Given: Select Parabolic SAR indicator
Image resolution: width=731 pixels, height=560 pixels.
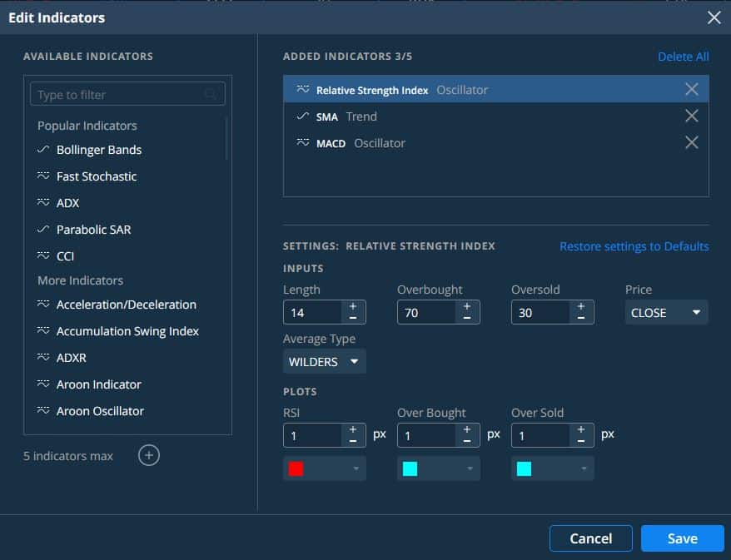Looking at the screenshot, I should (94, 229).
